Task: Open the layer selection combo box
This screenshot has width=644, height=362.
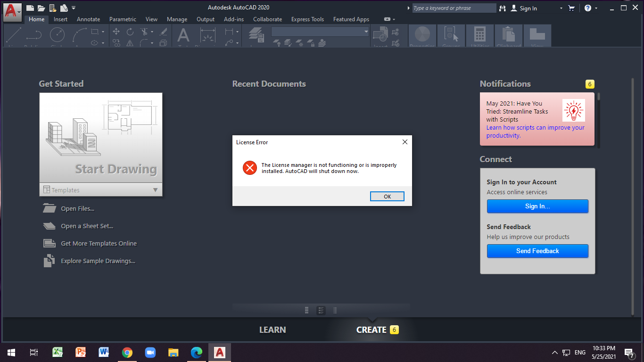Action: point(320,32)
